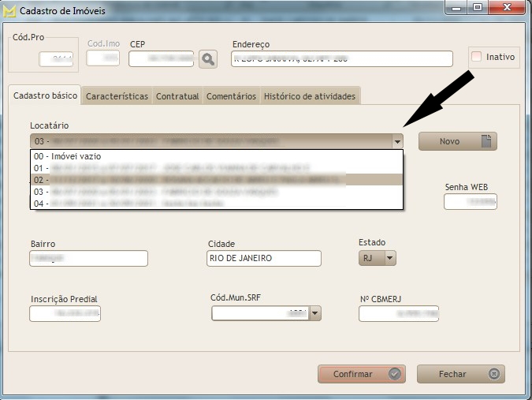532x400 pixels.
Task: Select the Cadastro básico tab
Action: [x=45, y=95]
